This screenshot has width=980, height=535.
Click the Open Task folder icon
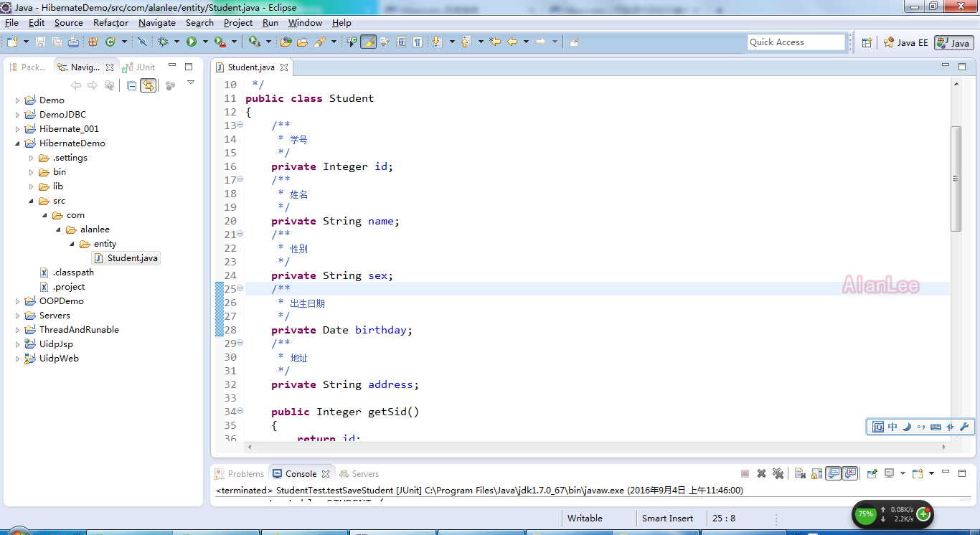coord(302,42)
